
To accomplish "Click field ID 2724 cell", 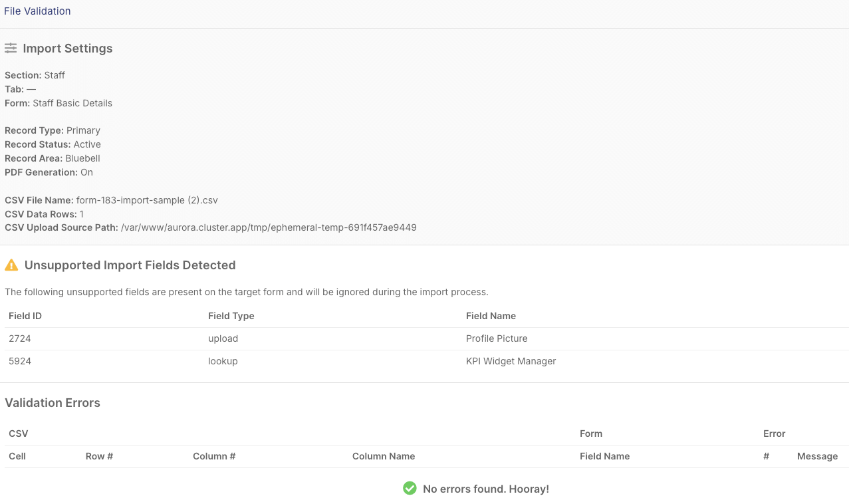I will [20, 338].
